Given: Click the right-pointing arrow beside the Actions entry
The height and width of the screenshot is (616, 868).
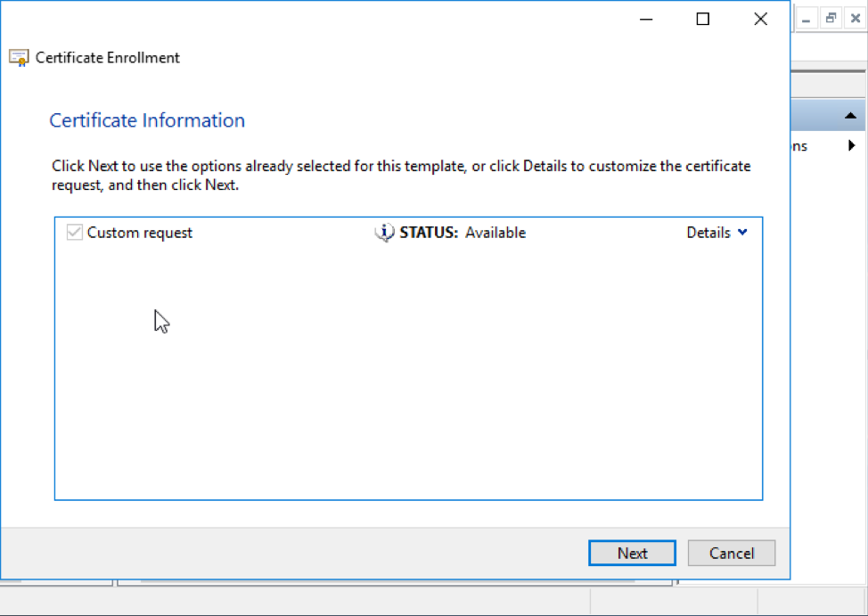Looking at the screenshot, I should pyautogui.click(x=853, y=145).
